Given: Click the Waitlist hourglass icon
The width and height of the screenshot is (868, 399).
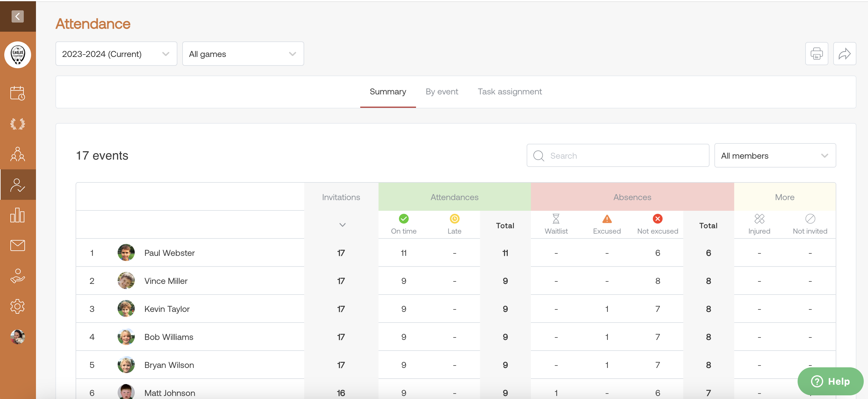Looking at the screenshot, I should coord(556,219).
